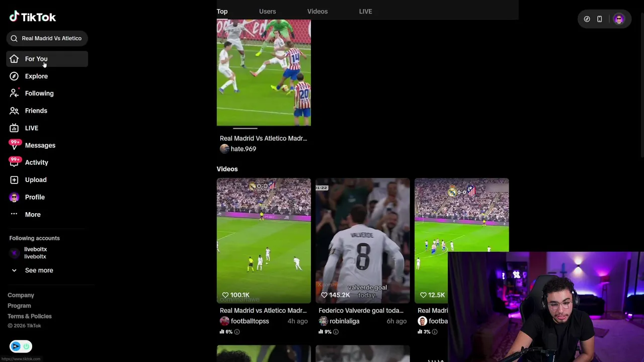The image size is (644, 362).
Task: Open the Activity notifications
Action: 37,162
